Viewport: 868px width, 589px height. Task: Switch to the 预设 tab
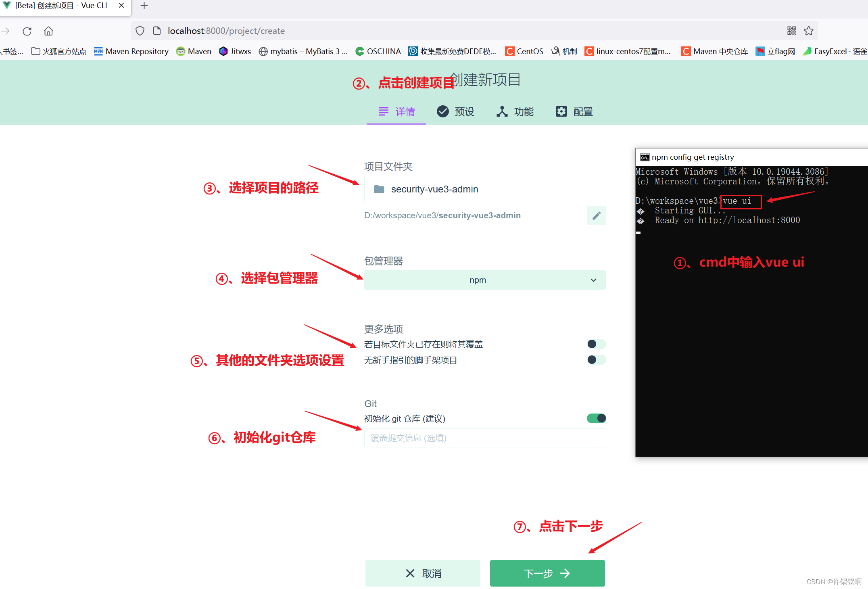(455, 111)
